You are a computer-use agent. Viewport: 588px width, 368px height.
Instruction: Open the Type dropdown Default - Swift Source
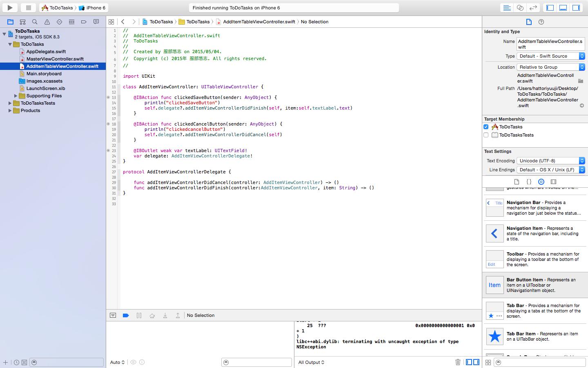click(x=551, y=56)
